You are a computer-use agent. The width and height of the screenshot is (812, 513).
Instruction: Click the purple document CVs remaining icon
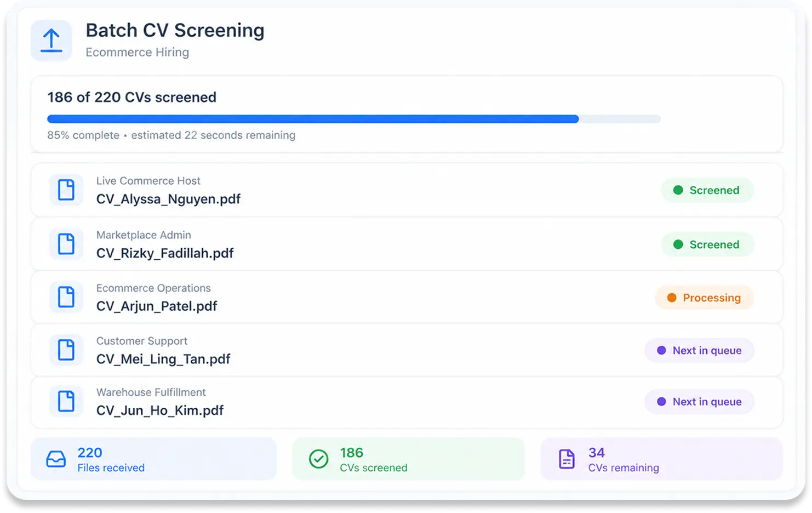click(567, 459)
